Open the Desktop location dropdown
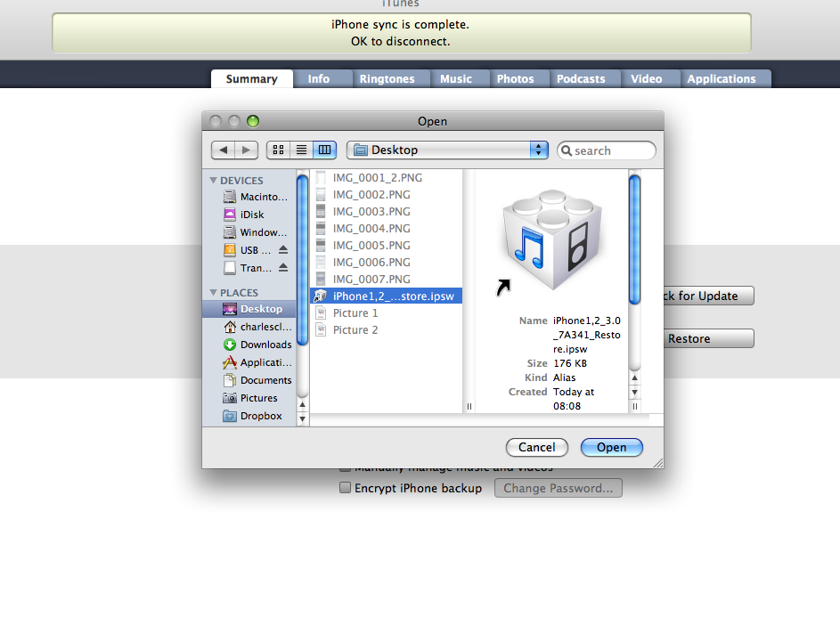The height and width of the screenshot is (625, 840). pyautogui.click(x=447, y=150)
